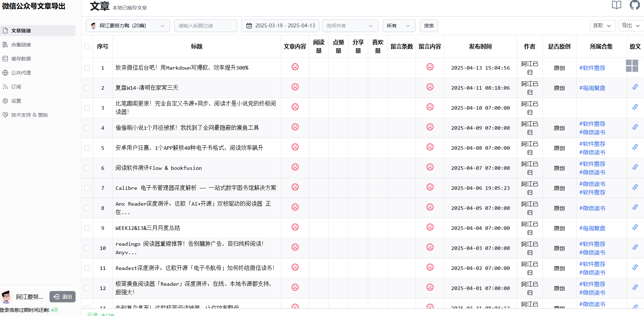Open the original link of article 5
The width and height of the screenshot is (644, 316).
[635, 147]
